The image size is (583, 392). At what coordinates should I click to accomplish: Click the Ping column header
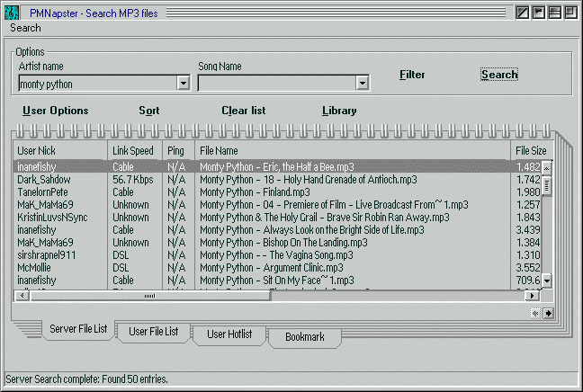(178, 150)
